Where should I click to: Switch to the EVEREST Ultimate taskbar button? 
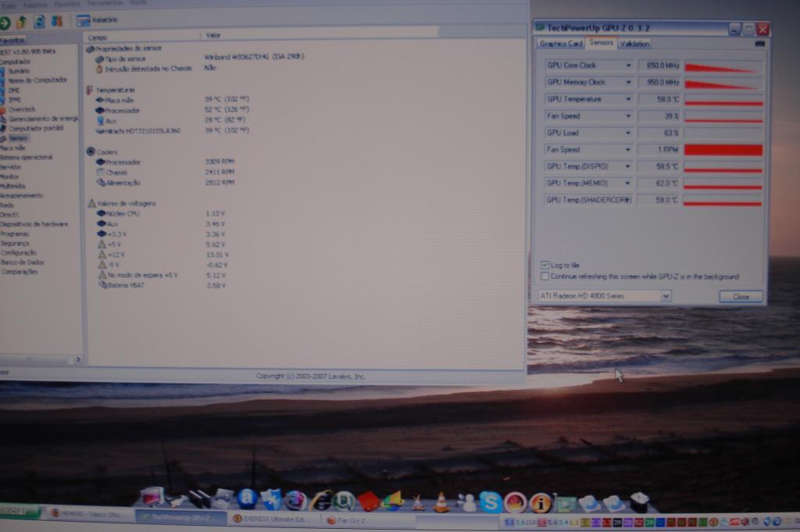pyautogui.click(x=274, y=520)
